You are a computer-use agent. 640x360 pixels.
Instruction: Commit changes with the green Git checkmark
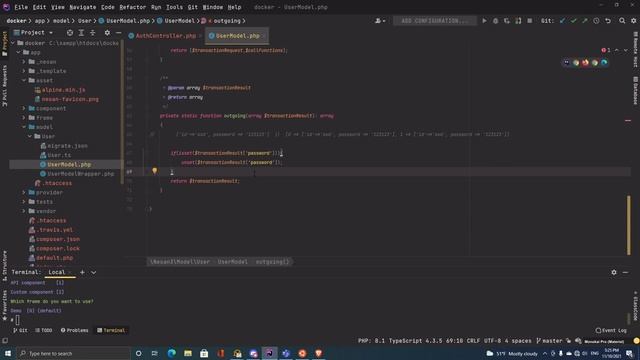tap(573, 21)
